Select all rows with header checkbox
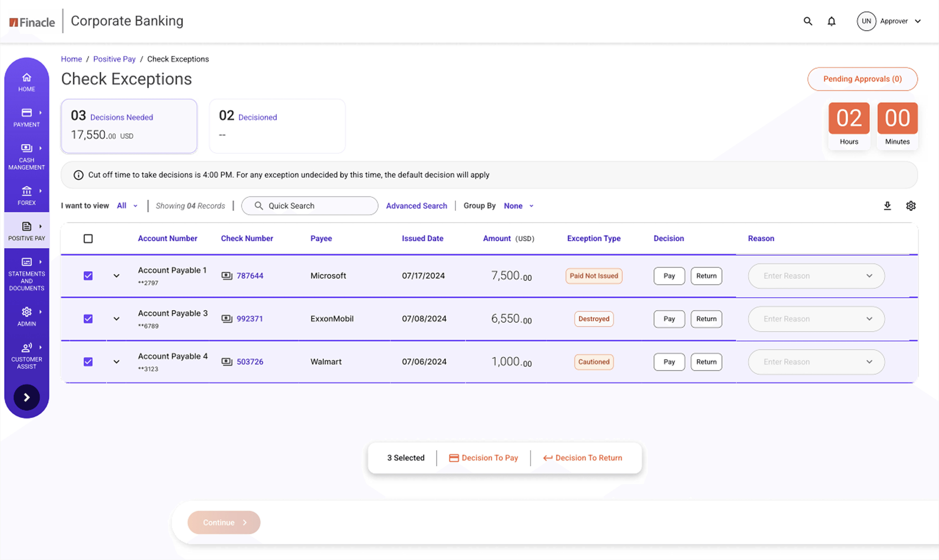The image size is (939, 560). (88, 238)
